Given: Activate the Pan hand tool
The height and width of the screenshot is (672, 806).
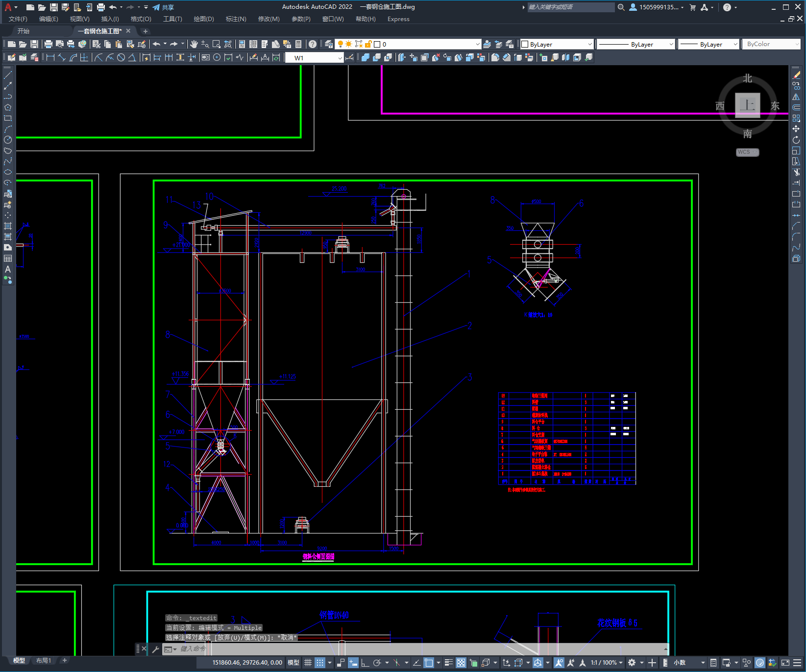Looking at the screenshot, I should click(194, 44).
